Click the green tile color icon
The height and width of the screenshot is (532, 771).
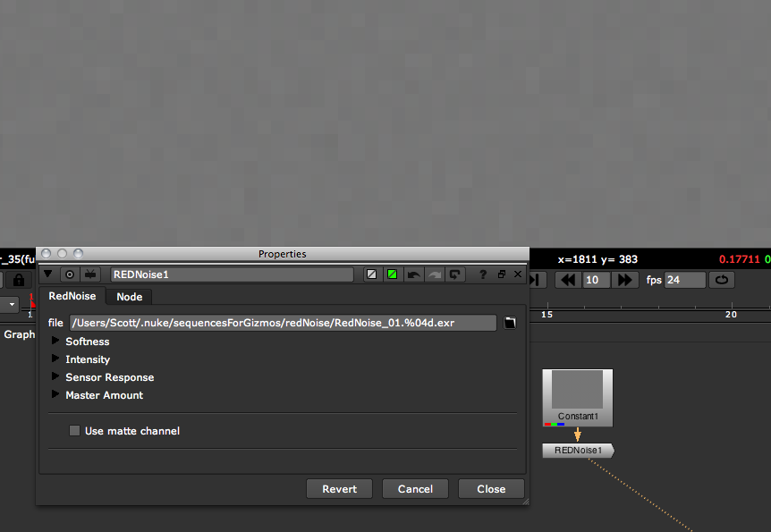point(392,274)
